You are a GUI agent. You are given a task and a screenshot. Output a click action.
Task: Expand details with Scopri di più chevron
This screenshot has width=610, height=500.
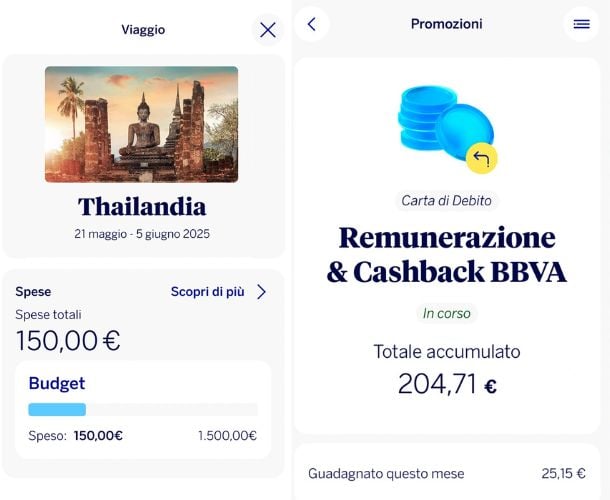[x=262, y=292]
